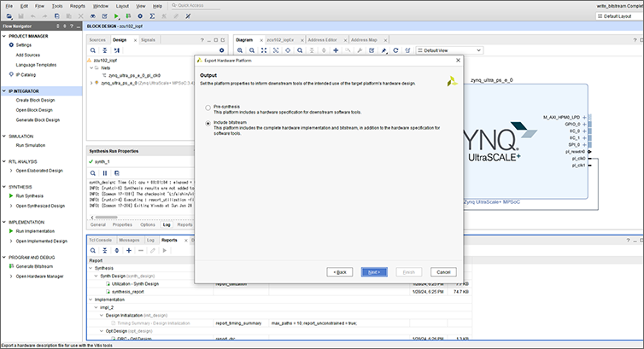This screenshot has width=644, height=349.
Task: Switch to the Tcl Console tab
Action: (100, 240)
